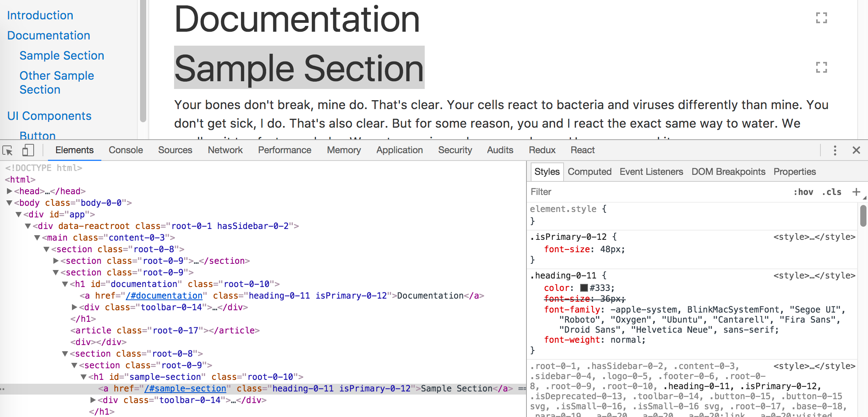Image resolution: width=868 pixels, height=417 pixels.
Task: Collapse the body element in DOM tree
Action: 9,202
